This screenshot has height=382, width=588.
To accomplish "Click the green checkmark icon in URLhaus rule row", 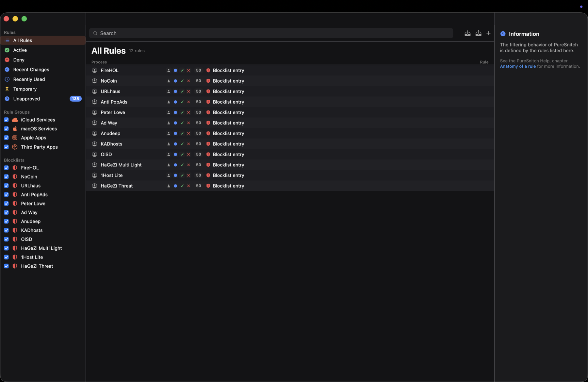I will [x=182, y=91].
